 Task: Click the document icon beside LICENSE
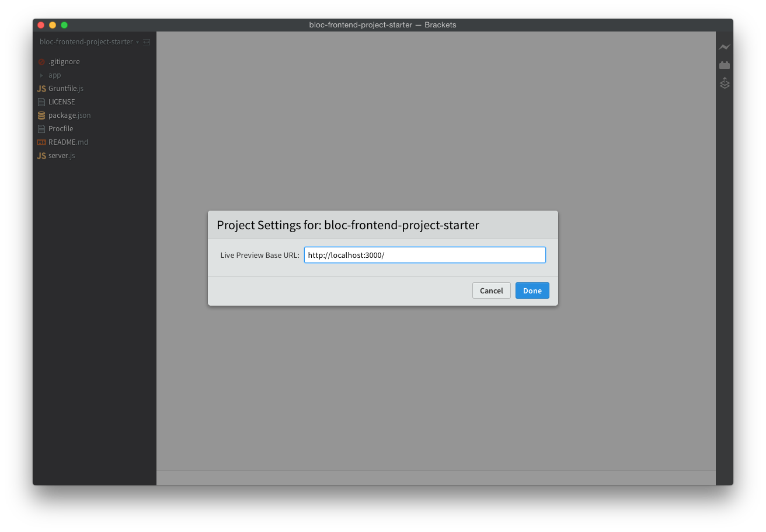coord(41,102)
